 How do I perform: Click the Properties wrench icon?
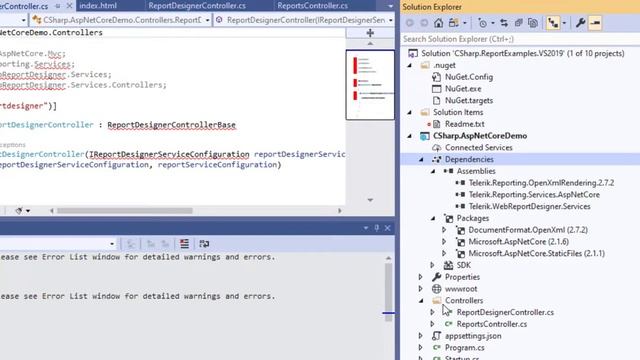point(580,23)
